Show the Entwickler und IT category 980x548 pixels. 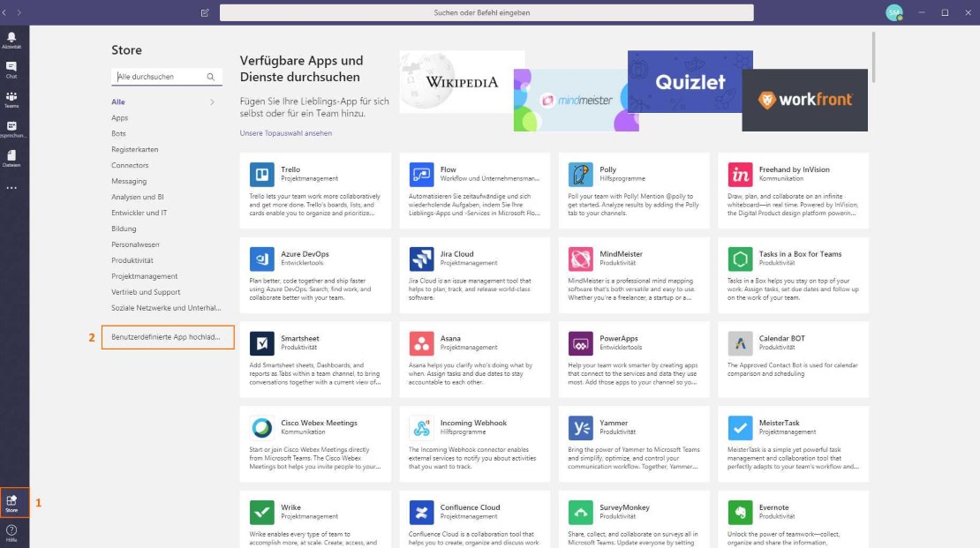[x=139, y=213]
